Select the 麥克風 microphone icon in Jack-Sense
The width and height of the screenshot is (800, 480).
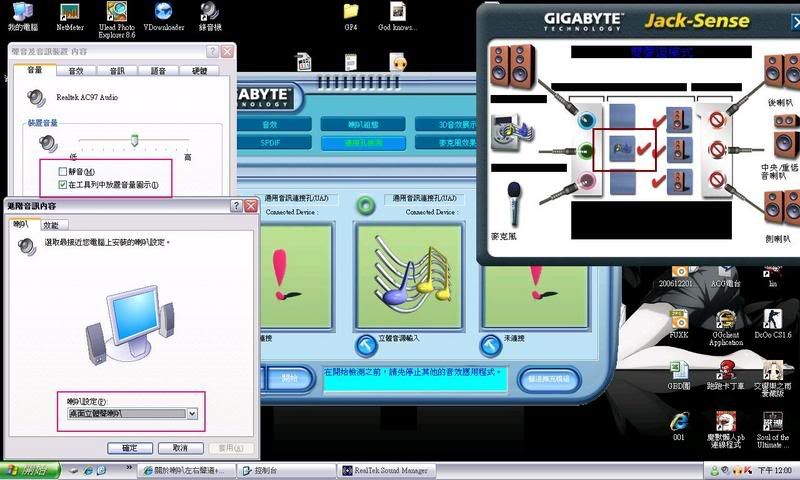[514, 204]
